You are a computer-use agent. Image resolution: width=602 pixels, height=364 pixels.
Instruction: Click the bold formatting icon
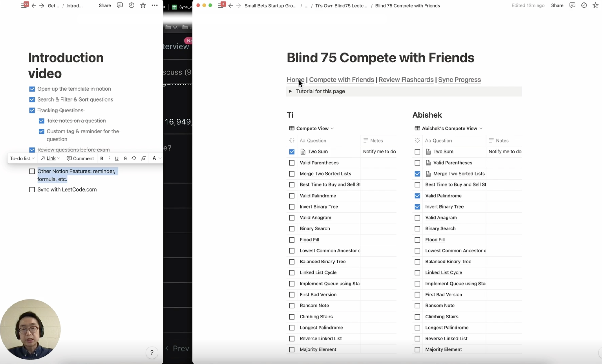point(102,158)
